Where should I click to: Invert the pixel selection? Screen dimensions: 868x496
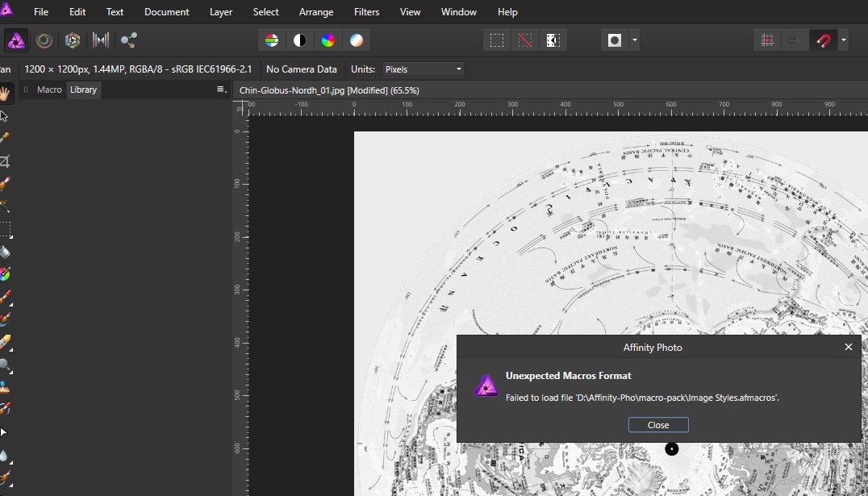[553, 40]
